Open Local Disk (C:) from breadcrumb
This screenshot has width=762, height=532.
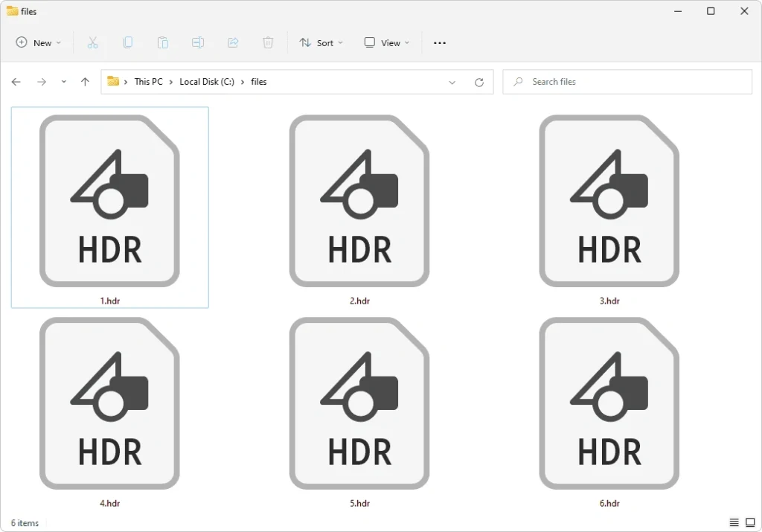coord(205,82)
